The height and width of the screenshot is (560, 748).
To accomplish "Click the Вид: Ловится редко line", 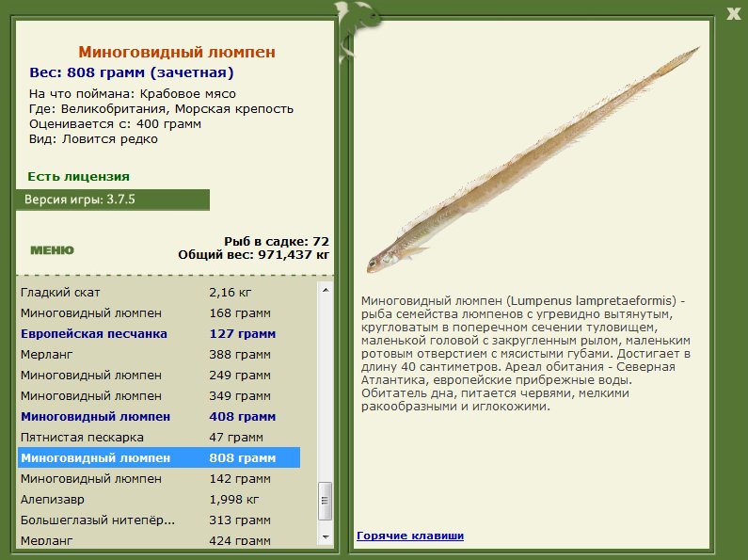I will (x=93, y=139).
